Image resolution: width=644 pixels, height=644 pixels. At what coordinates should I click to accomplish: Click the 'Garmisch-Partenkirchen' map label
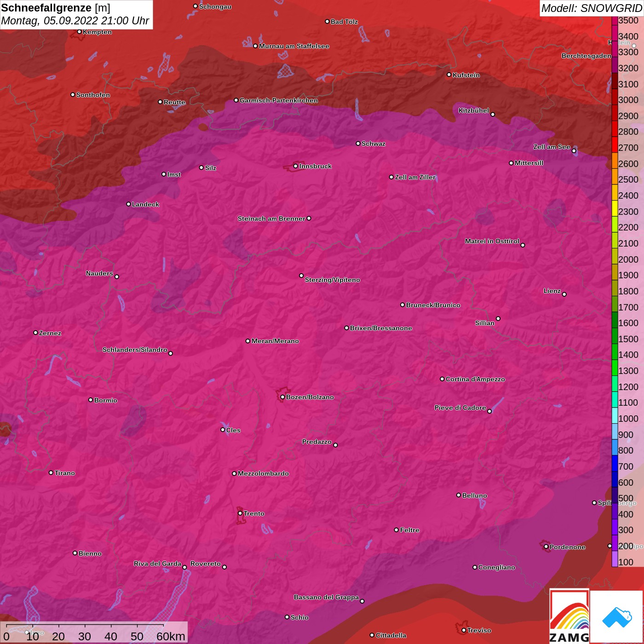(279, 100)
